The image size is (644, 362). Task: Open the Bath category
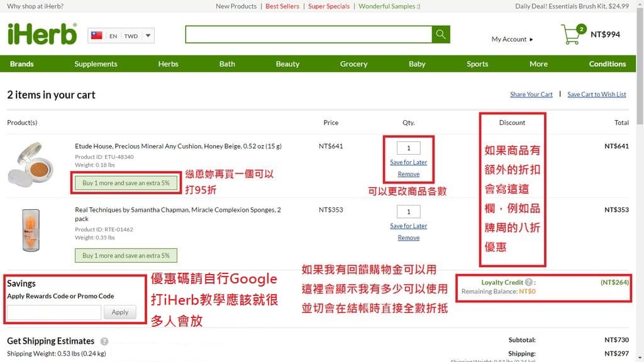(227, 63)
